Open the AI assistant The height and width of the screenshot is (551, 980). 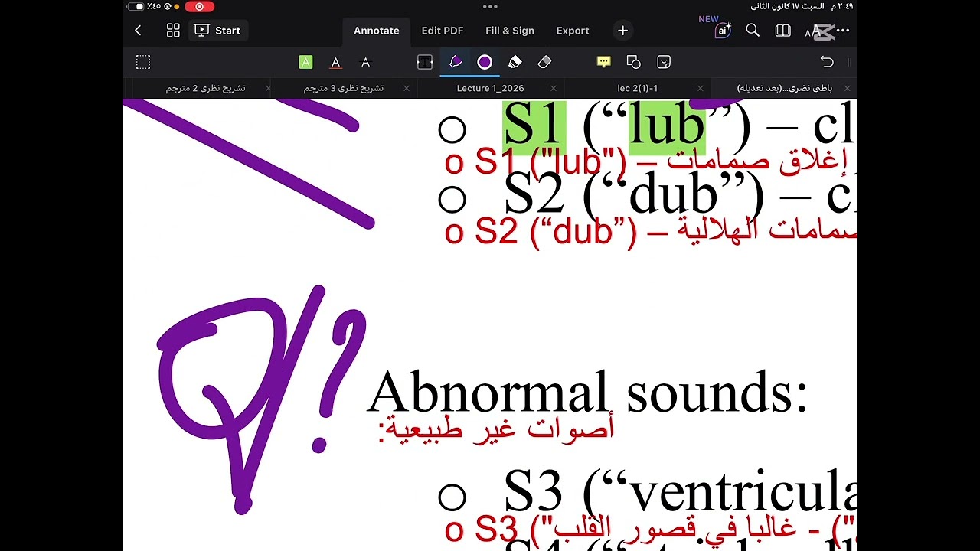point(721,31)
